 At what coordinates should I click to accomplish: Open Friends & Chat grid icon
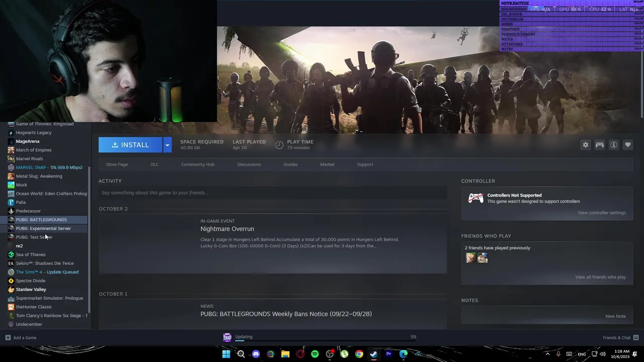[x=636, y=337]
